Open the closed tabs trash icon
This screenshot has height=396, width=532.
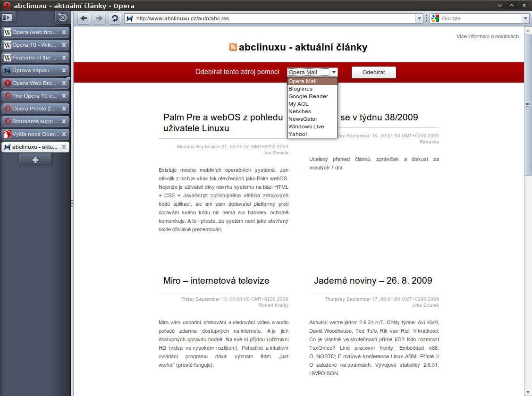62,17
